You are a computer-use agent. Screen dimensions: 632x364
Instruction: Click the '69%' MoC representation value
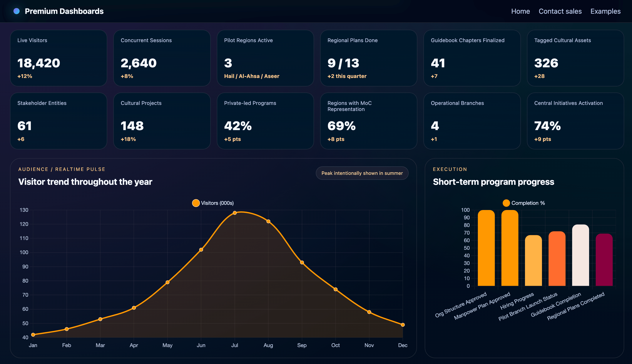(x=341, y=126)
